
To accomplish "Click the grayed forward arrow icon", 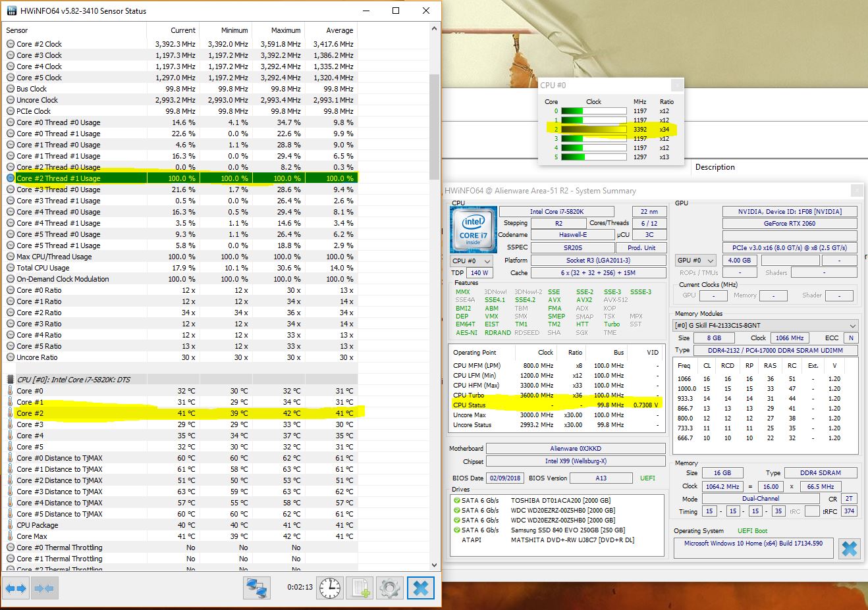I will (43, 588).
